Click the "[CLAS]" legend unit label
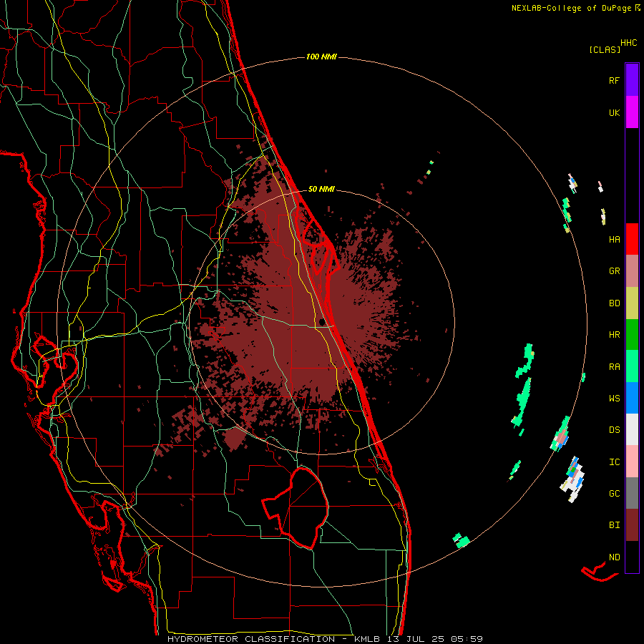The height and width of the screenshot is (644, 644). tap(605, 50)
